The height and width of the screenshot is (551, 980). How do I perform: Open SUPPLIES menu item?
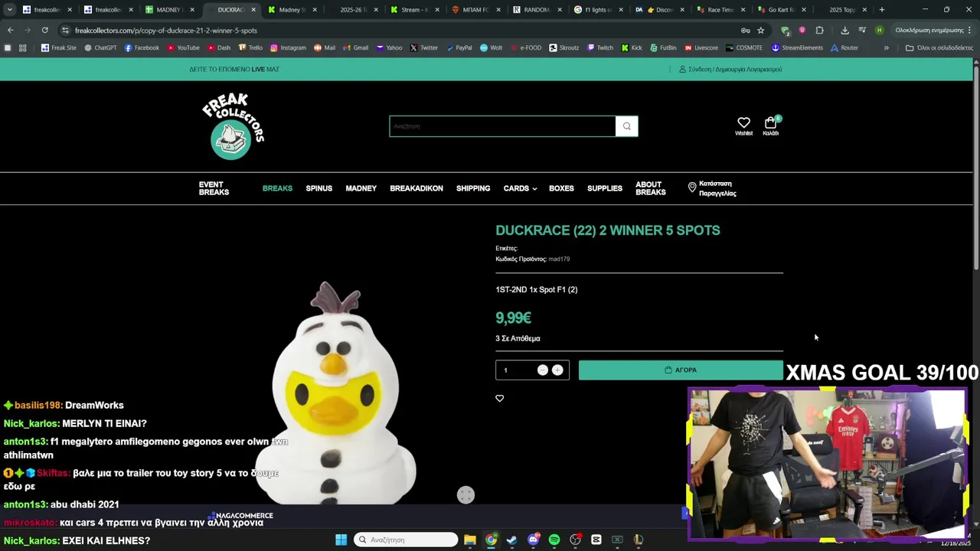[x=605, y=188]
